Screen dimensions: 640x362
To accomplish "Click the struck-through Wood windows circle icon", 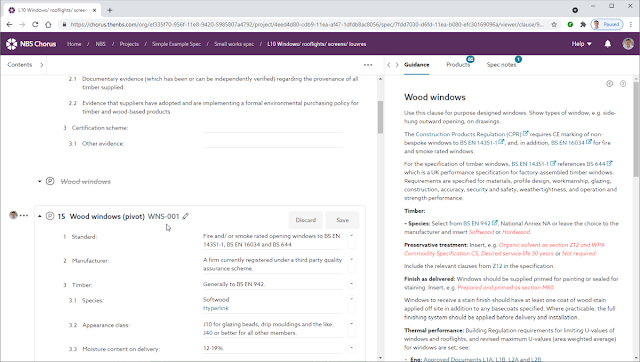I will click(50, 181).
